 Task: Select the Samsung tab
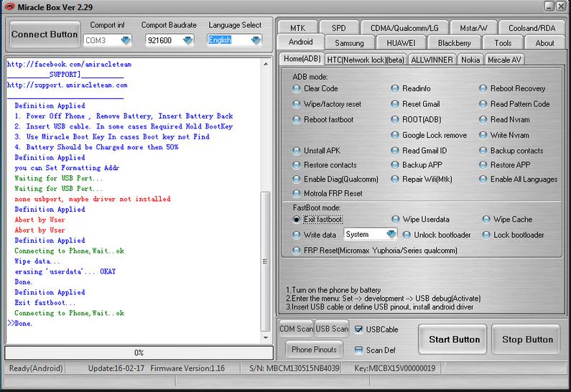coord(349,43)
